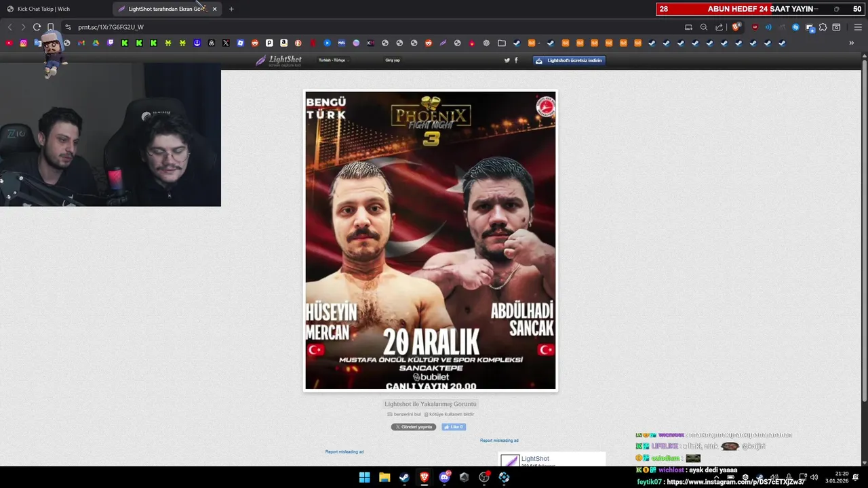
Task: Click the zoom magnifier icon in address bar
Action: (704, 27)
